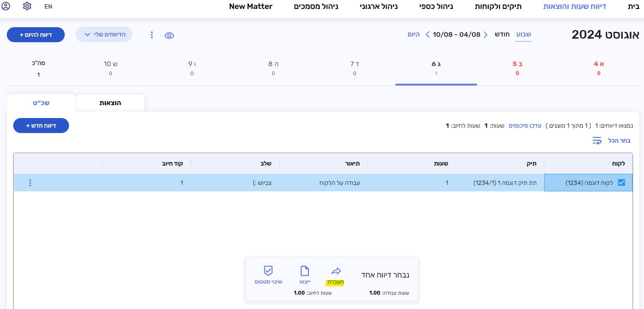
Task: Uncheck the לקוח דוגמה (1234) row checkbox
Action: (x=621, y=183)
